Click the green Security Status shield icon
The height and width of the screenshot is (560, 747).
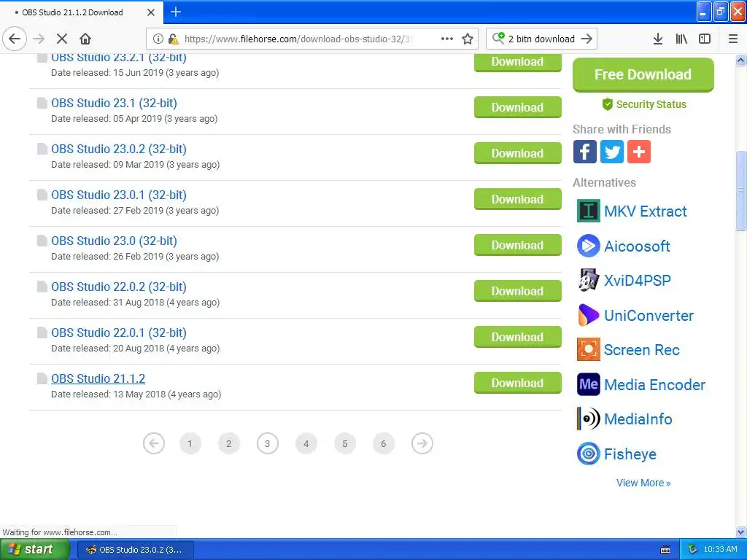pyautogui.click(x=607, y=104)
